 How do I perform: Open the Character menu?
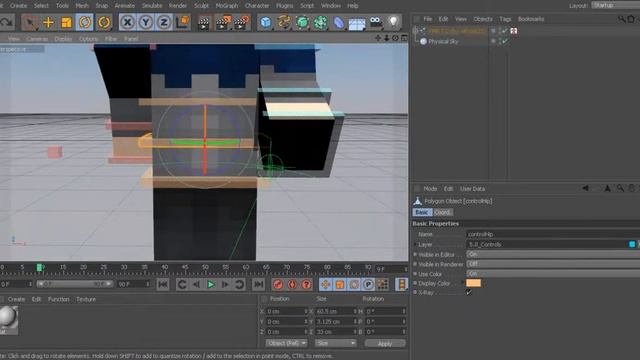click(257, 6)
